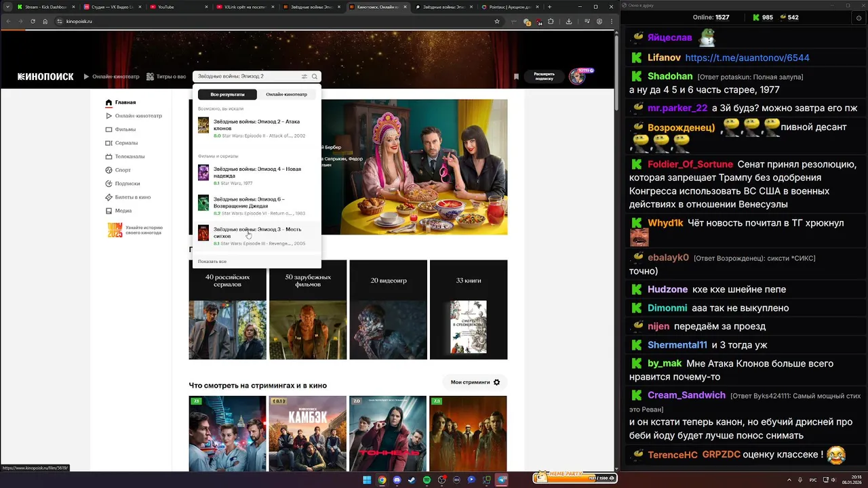Open Спорт section in sidebar
The image size is (868, 488).
(118, 170)
